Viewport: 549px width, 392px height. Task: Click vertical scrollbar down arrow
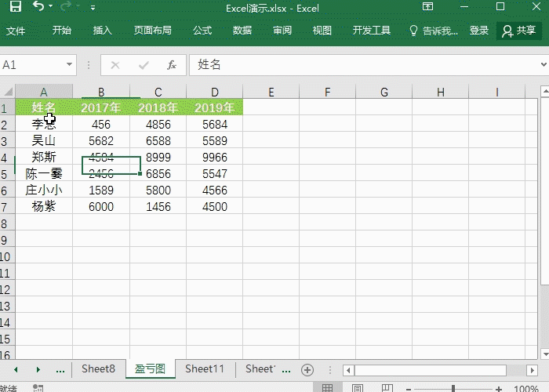pyautogui.click(x=545, y=354)
